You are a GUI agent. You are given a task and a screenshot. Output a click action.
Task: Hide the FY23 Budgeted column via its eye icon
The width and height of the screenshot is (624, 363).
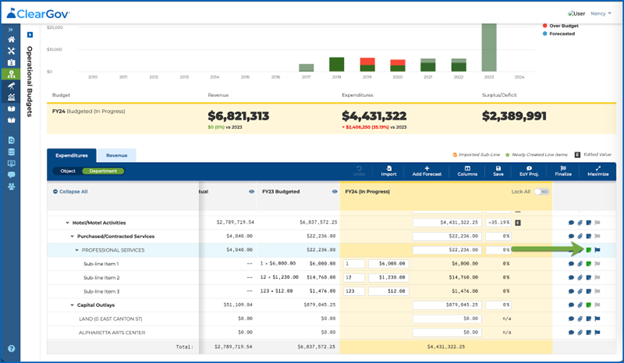334,192
